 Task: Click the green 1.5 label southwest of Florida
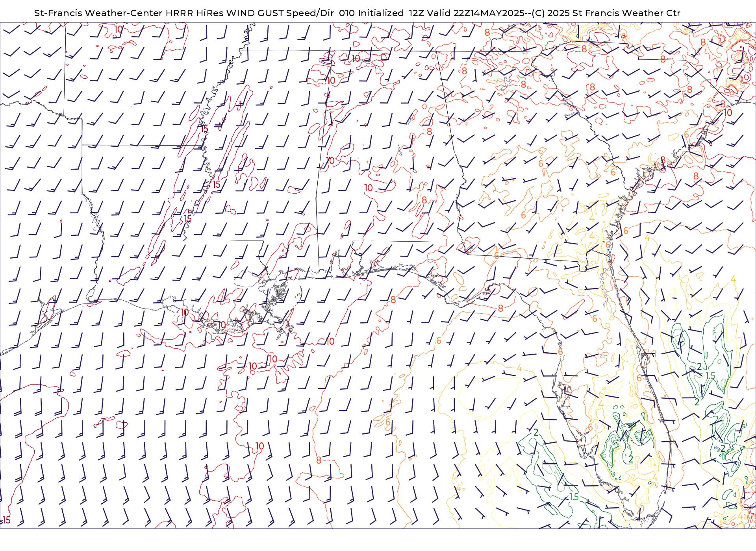point(574,497)
